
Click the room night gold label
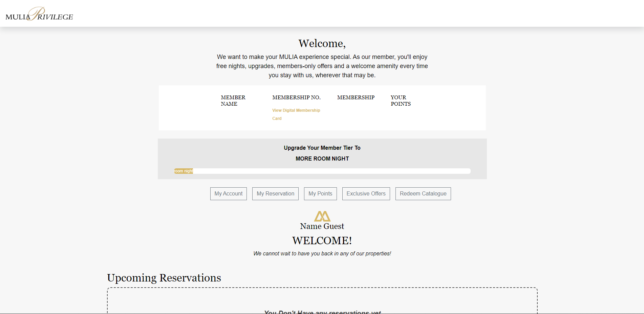[x=183, y=171]
